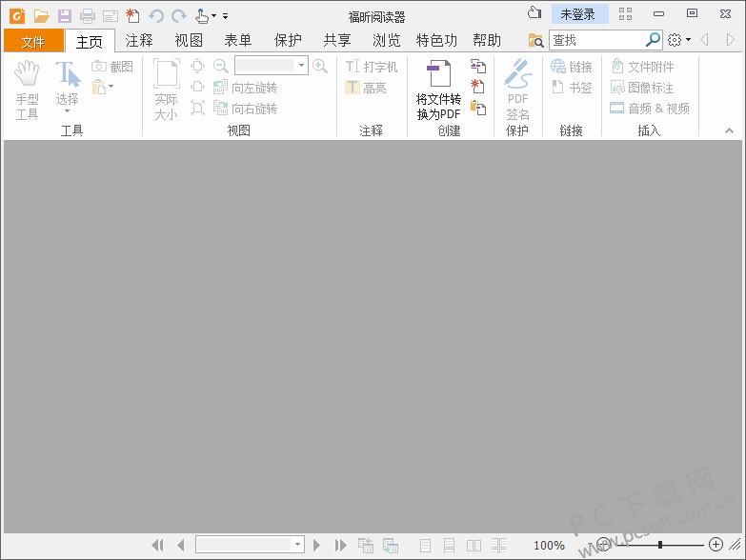Open advanced search folder icon
The image size is (746, 560).
pyautogui.click(x=535, y=40)
